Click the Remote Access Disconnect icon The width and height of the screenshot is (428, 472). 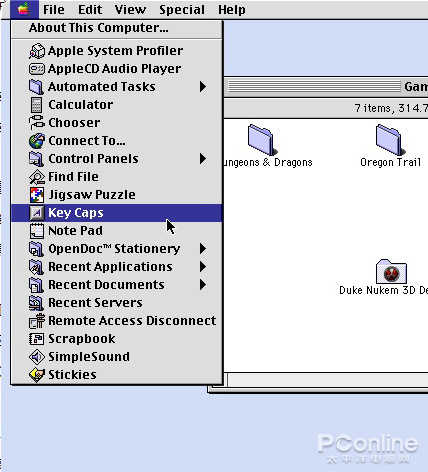36,321
